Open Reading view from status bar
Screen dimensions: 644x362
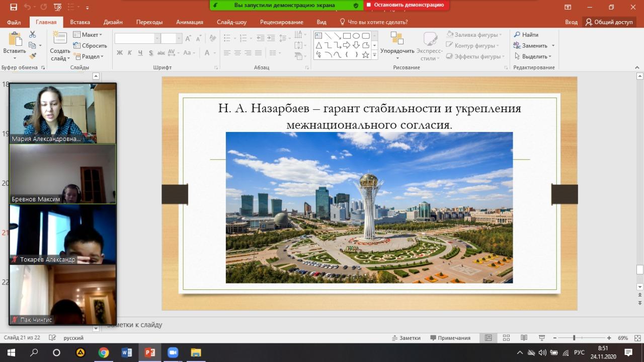pos(524,338)
